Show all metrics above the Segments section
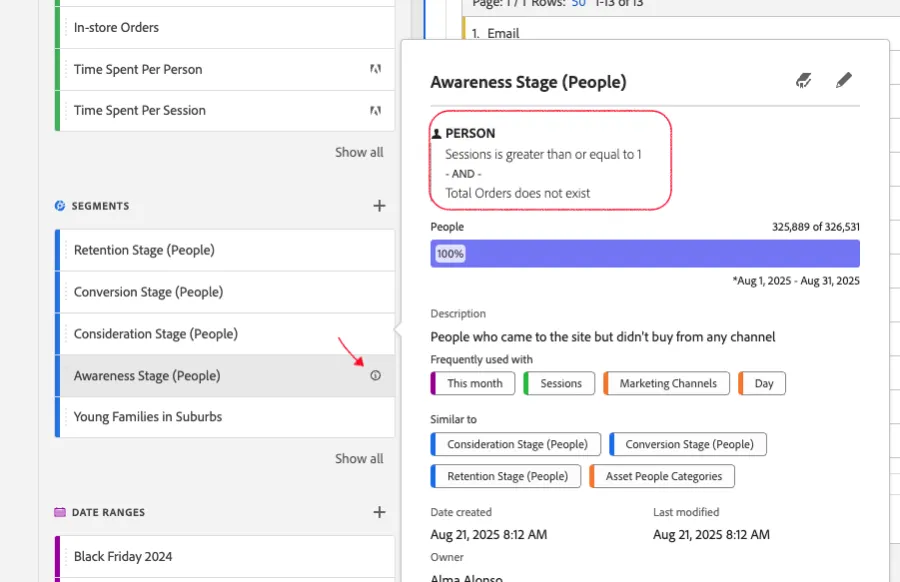This screenshot has width=900, height=582. pyautogui.click(x=359, y=152)
